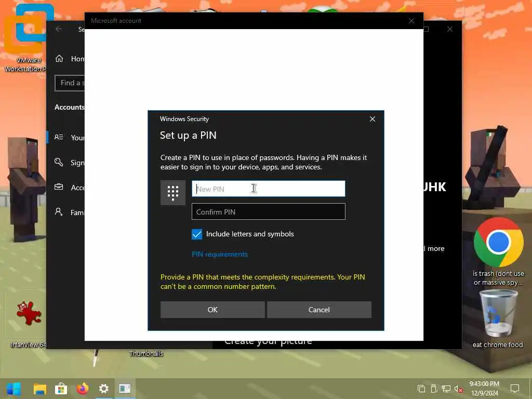Open File Explorer from taskbar
This screenshot has width=532, height=399.
point(39,389)
